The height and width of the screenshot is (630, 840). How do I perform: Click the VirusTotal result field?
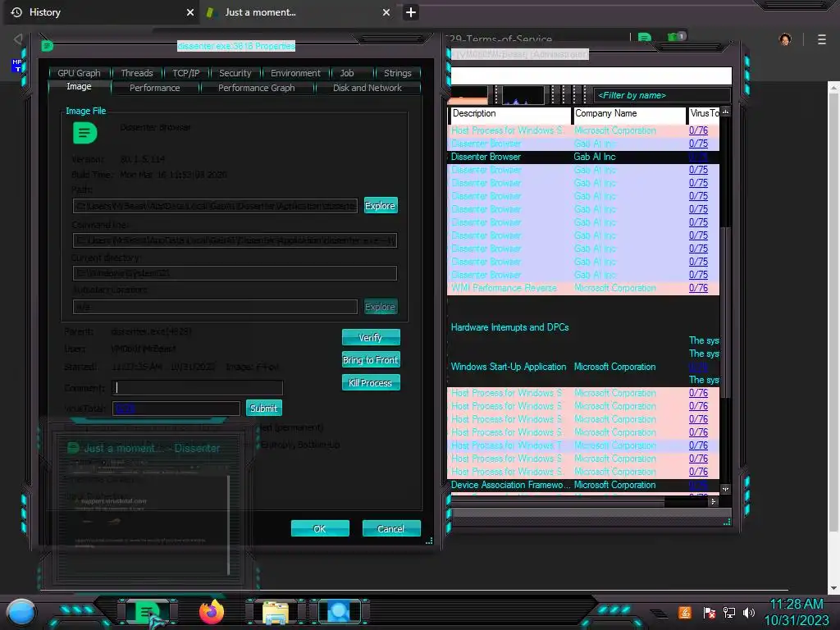click(176, 409)
